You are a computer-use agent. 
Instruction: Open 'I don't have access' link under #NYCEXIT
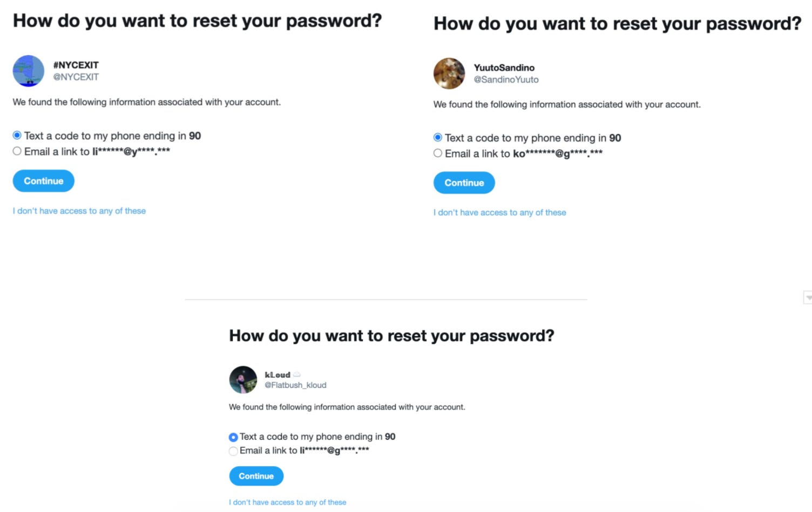[x=79, y=211]
